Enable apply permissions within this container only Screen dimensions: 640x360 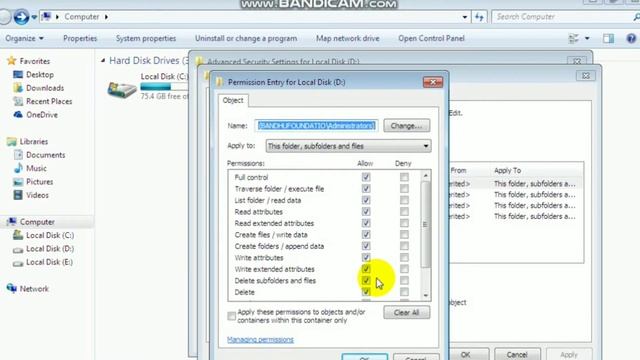231,316
